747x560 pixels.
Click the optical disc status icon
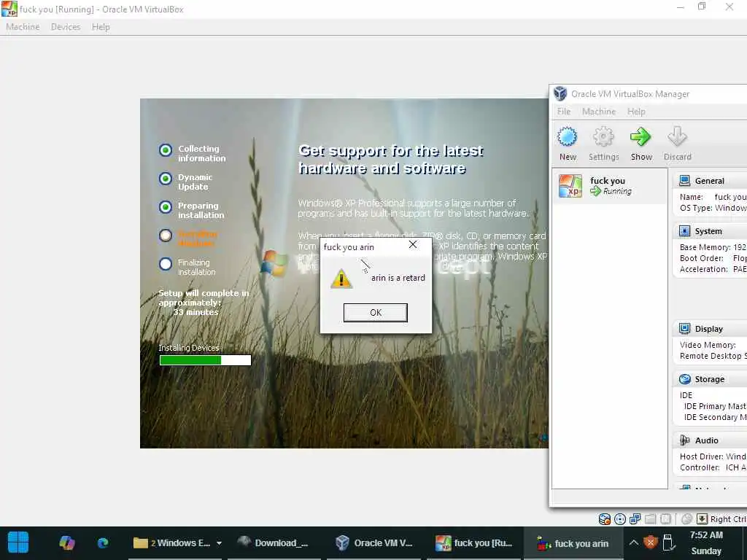[620, 519]
